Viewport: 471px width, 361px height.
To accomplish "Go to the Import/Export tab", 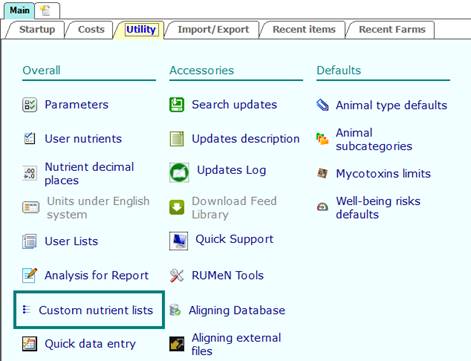I will coord(213,29).
